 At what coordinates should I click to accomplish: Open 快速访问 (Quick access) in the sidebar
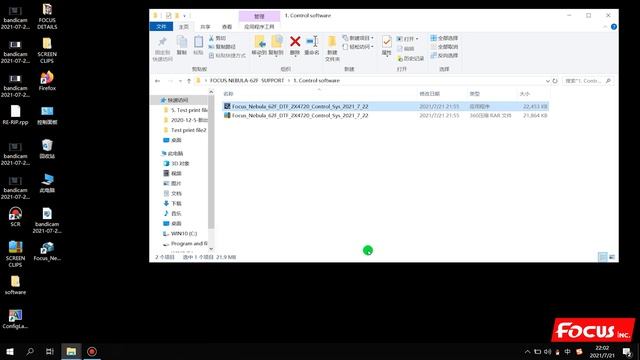click(178, 100)
